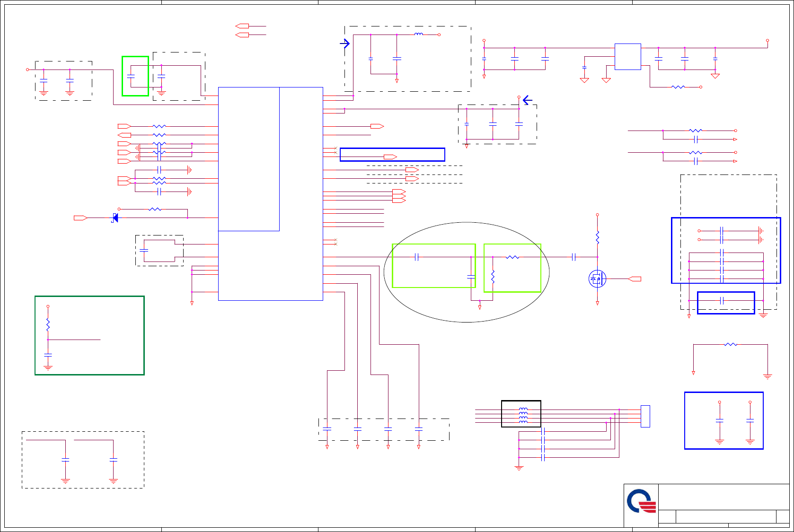Select the MOSFET transistor symbol
The height and width of the screenshot is (532, 794).
tap(597, 279)
